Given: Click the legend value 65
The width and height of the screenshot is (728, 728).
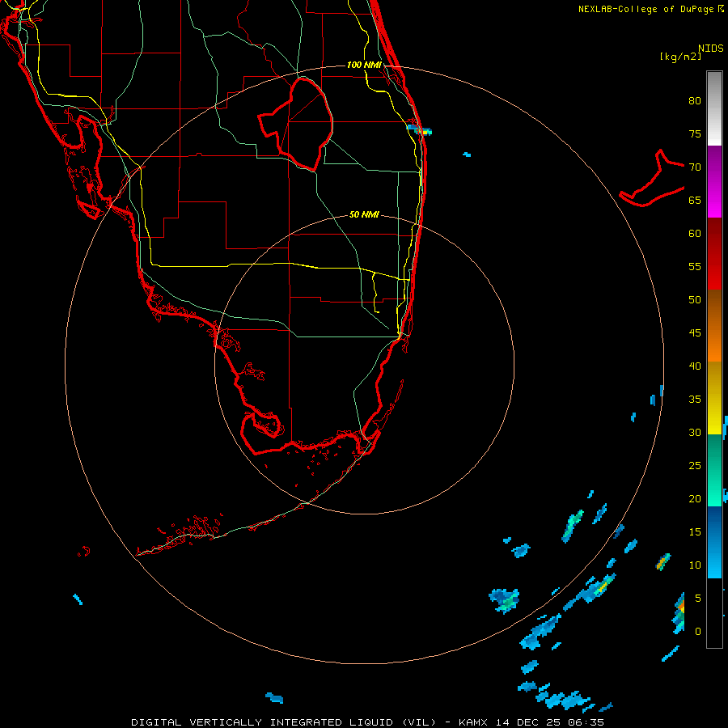Looking at the screenshot, I should click(x=695, y=200).
